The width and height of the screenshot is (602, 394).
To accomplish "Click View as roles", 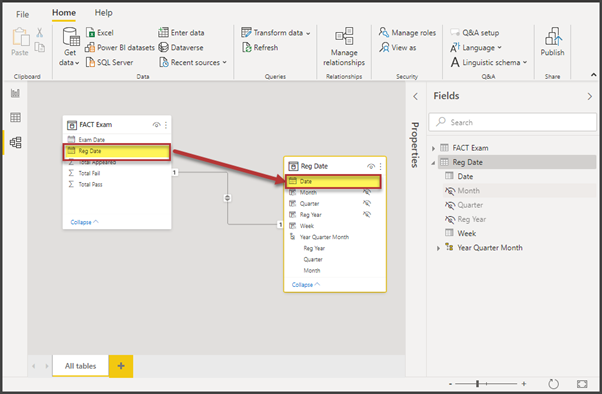I will 398,48.
